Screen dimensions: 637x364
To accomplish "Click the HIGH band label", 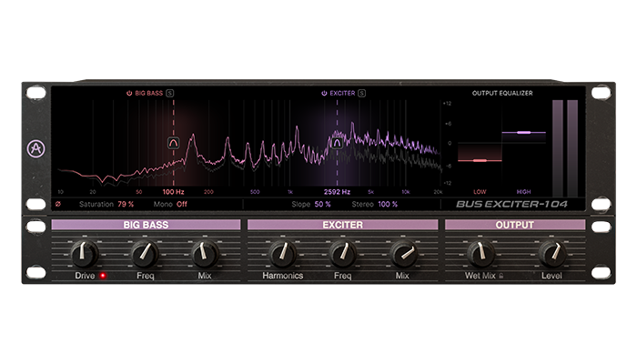I will pyautogui.click(x=523, y=192).
